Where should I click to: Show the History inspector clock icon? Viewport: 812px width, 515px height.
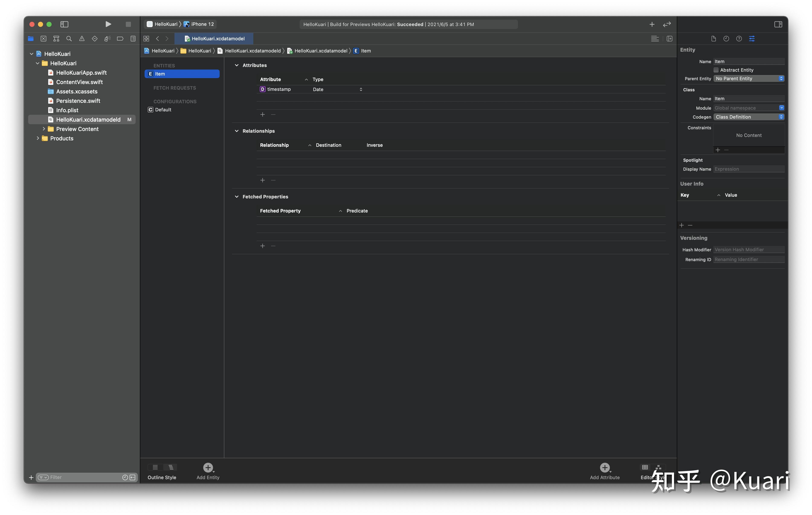click(726, 38)
